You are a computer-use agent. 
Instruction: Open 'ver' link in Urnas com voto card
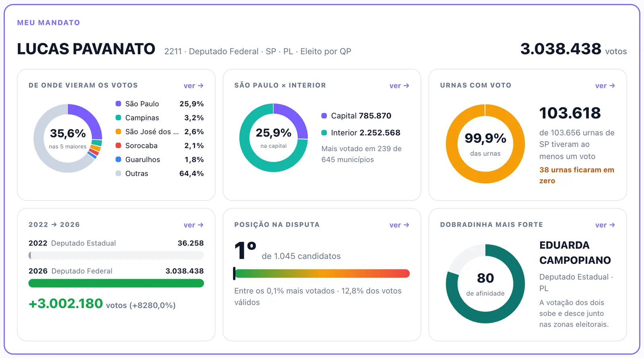pyautogui.click(x=605, y=86)
